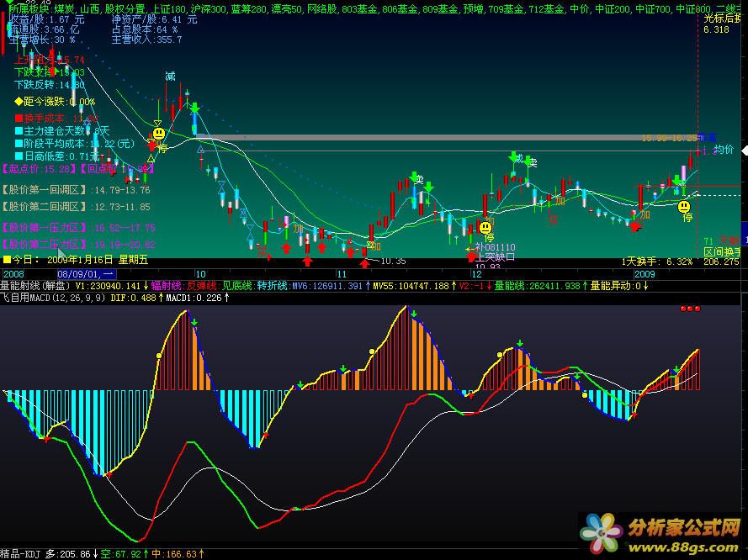748x560 pixels.
Task: Click the 飞自用MACD(12,26,9,9) indicator title
Action: 52,298
